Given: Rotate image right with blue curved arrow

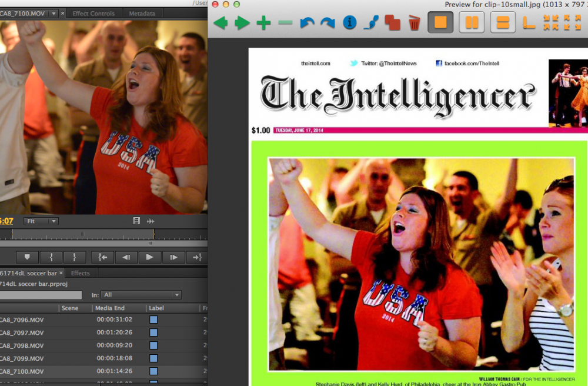Looking at the screenshot, I should (328, 23).
